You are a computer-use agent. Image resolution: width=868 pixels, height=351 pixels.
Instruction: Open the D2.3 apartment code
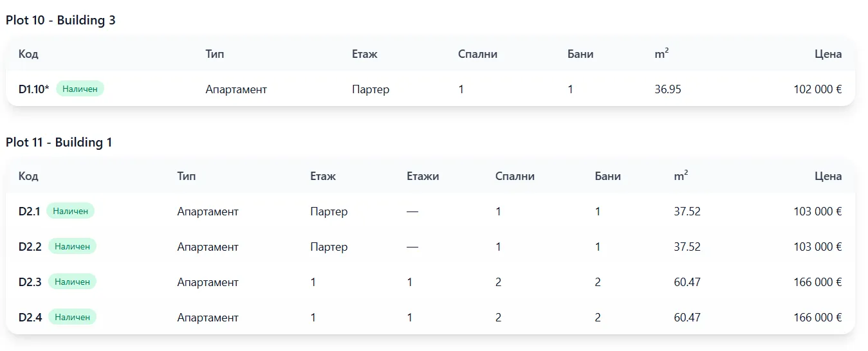(x=30, y=282)
